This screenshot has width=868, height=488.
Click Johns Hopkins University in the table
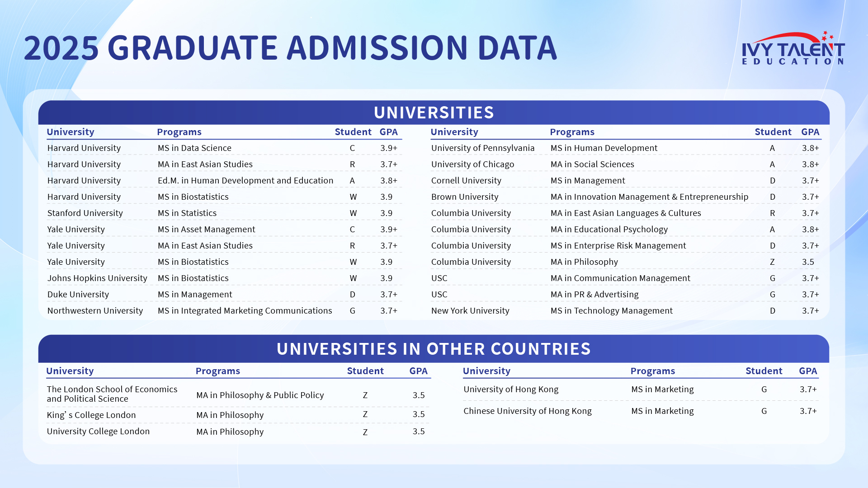(97, 278)
